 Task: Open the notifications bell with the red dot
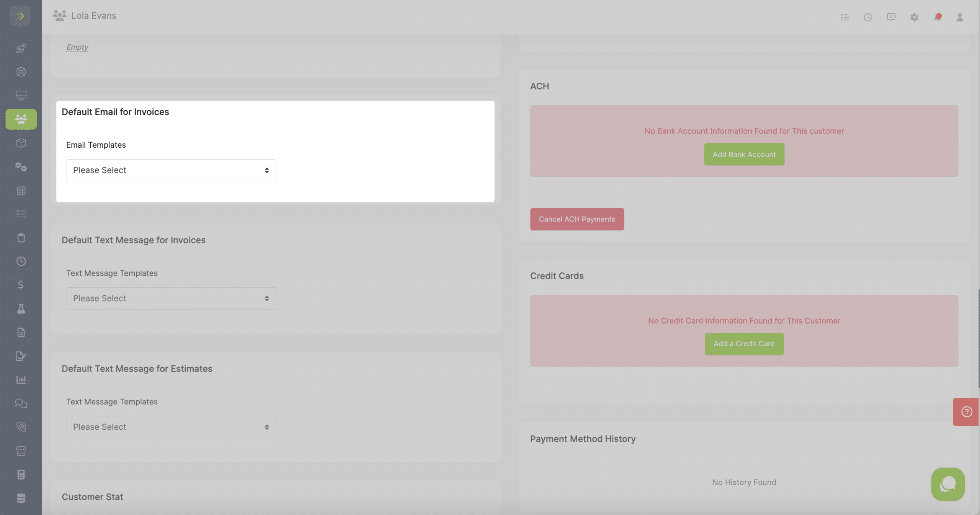[938, 17]
